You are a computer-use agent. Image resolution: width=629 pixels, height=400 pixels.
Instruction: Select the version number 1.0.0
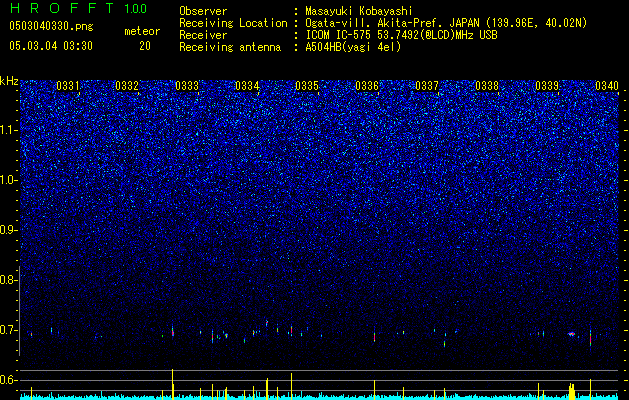point(136,9)
